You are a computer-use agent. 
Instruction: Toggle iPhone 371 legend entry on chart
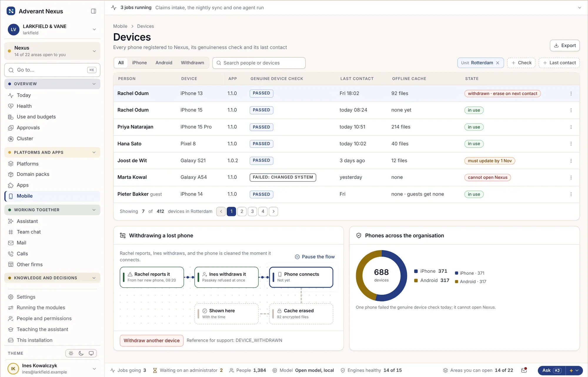click(x=430, y=271)
